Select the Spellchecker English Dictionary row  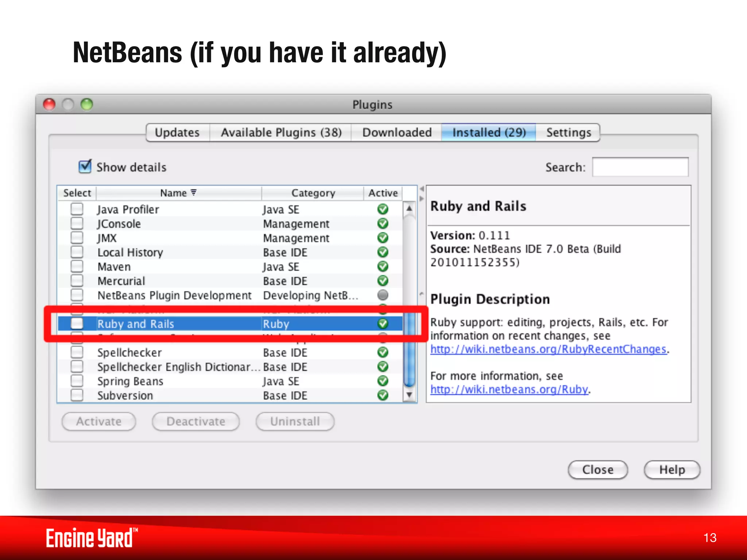tap(231, 366)
